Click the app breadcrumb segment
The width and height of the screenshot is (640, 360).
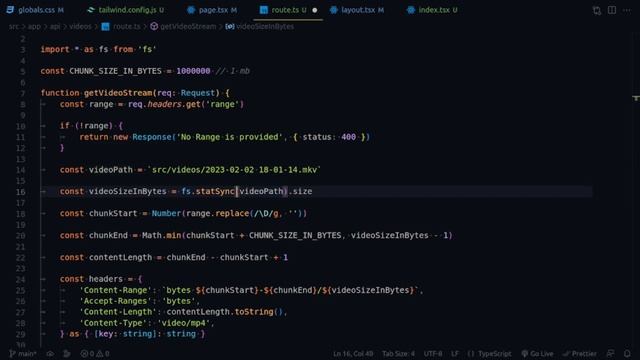pos(34,27)
